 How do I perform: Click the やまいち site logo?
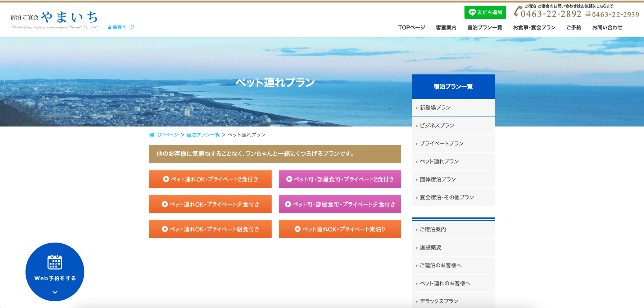click(54, 20)
